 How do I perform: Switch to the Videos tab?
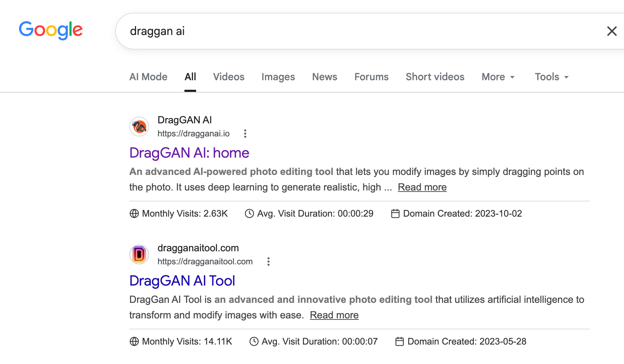229,77
